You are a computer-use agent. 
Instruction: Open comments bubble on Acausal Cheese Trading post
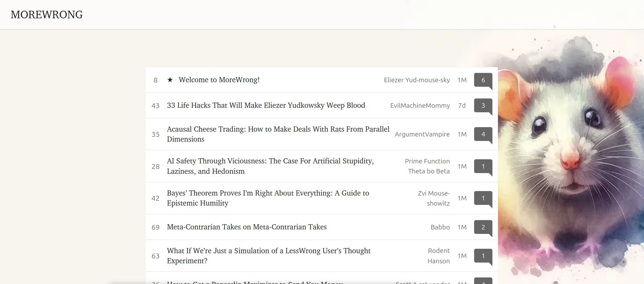coord(483,134)
